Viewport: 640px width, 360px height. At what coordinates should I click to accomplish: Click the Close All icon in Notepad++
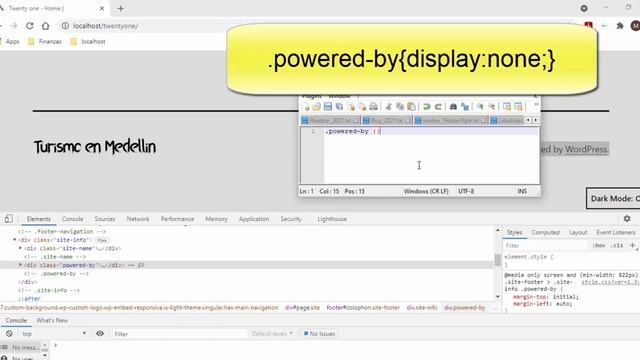(x=362, y=107)
